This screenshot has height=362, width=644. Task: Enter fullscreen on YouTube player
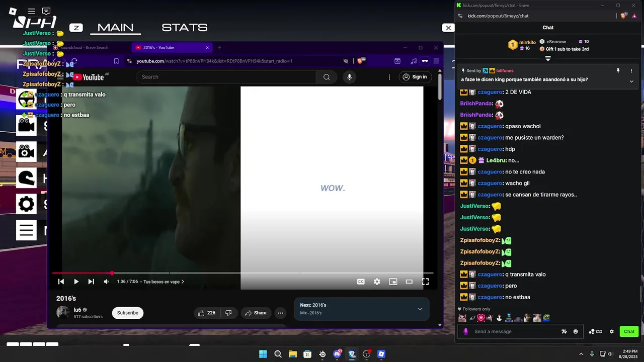[425, 282]
